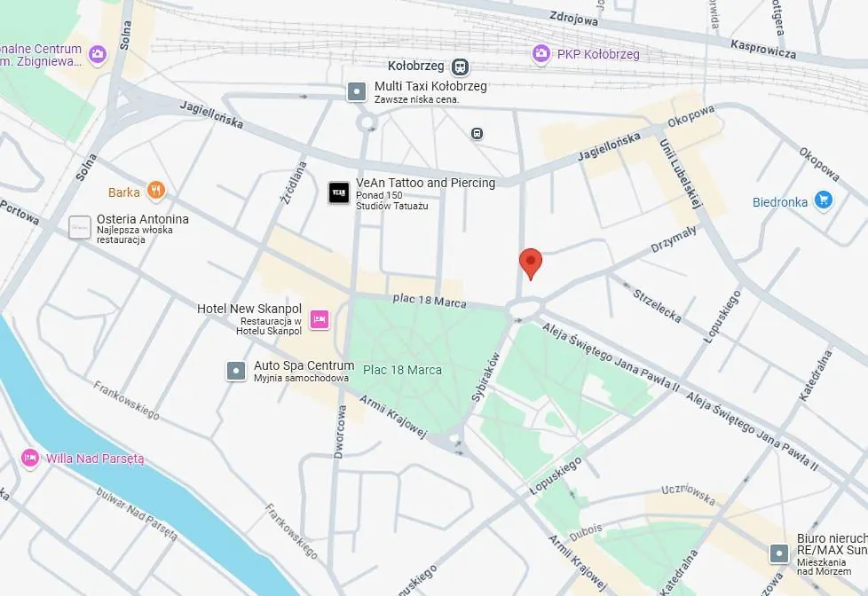The width and height of the screenshot is (868, 596).
Task: Select the RE/MAX real estate office icon
Action: [x=779, y=553]
